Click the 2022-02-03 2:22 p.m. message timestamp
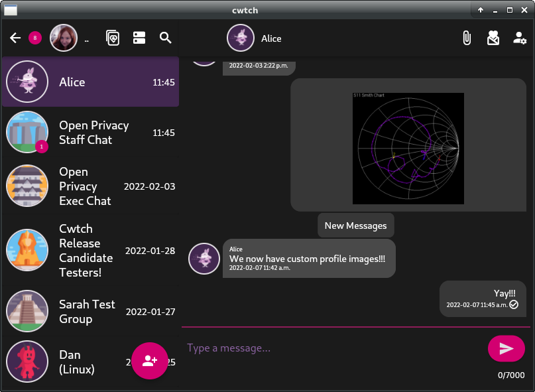The width and height of the screenshot is (535, 392). 259,65
